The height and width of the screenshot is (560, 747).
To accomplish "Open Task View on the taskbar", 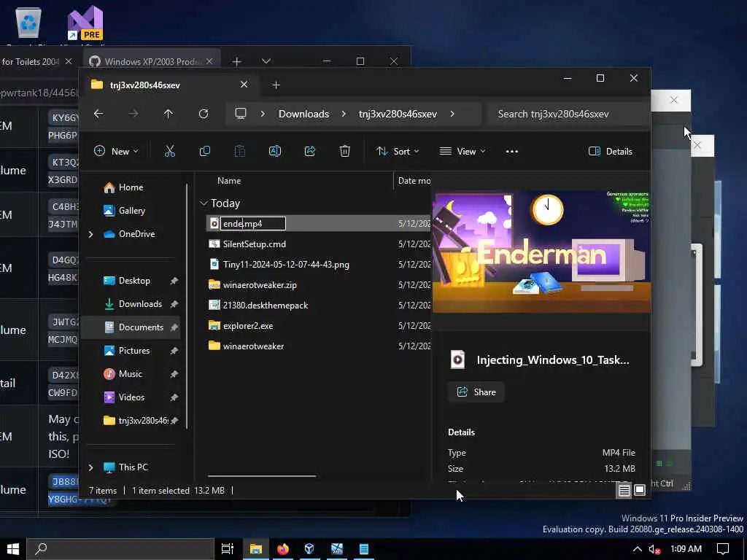I will (228, 549).
